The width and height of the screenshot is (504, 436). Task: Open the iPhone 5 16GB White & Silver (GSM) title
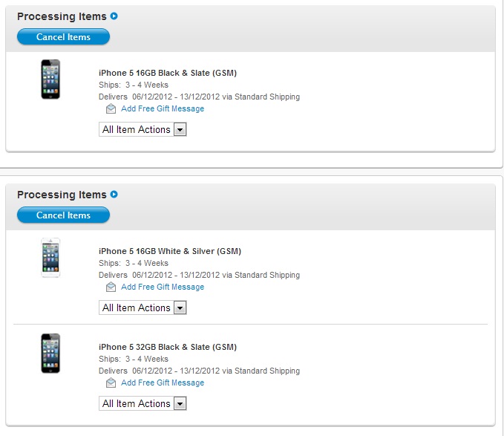tap(170, 251)
